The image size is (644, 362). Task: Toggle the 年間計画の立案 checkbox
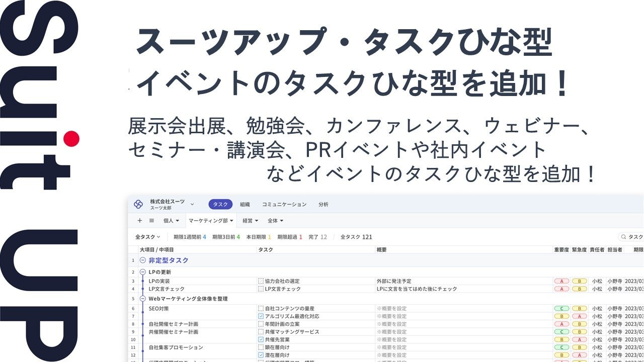[261, 324]
